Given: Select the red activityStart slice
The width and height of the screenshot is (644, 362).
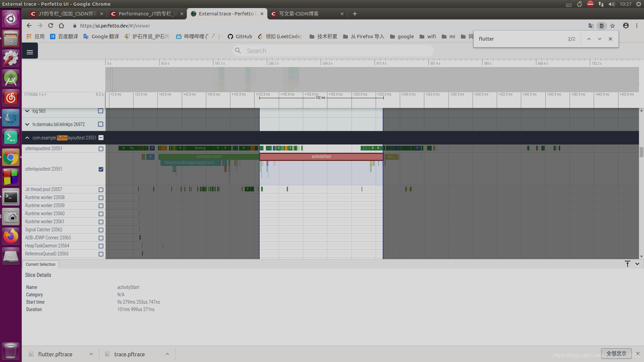Looking at the screenshot, I should tap(321, 157).
